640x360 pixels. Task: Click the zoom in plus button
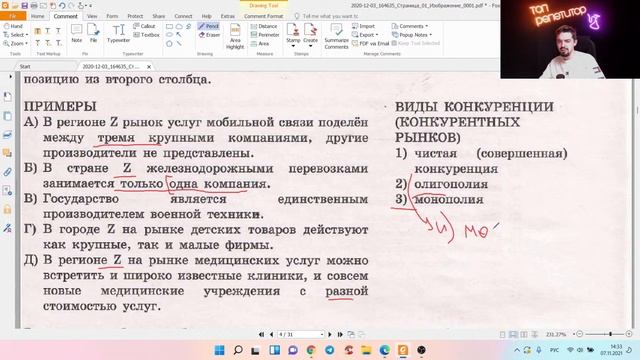click(629, 334)
